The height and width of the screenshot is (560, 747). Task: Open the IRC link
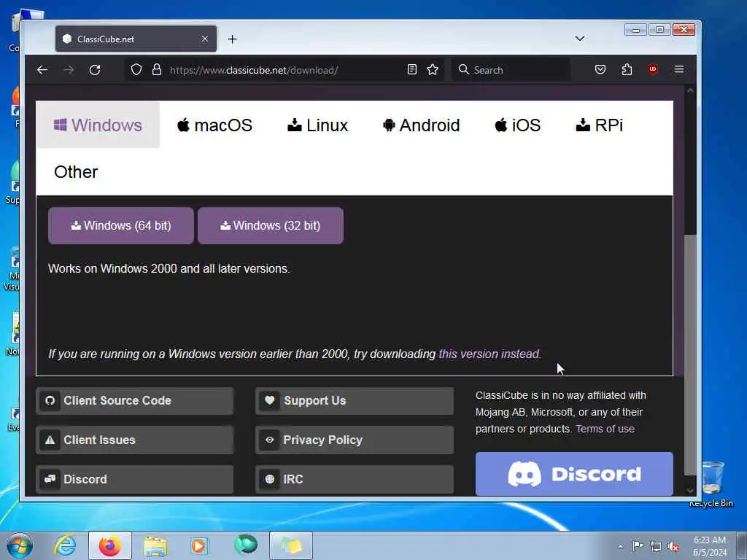click(x=355, y=479)
